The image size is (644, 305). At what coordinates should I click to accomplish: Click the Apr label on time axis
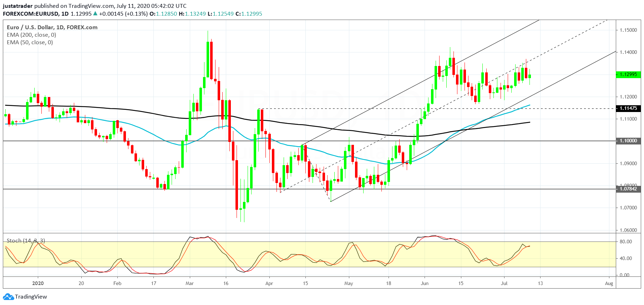[x=269, y=283]
